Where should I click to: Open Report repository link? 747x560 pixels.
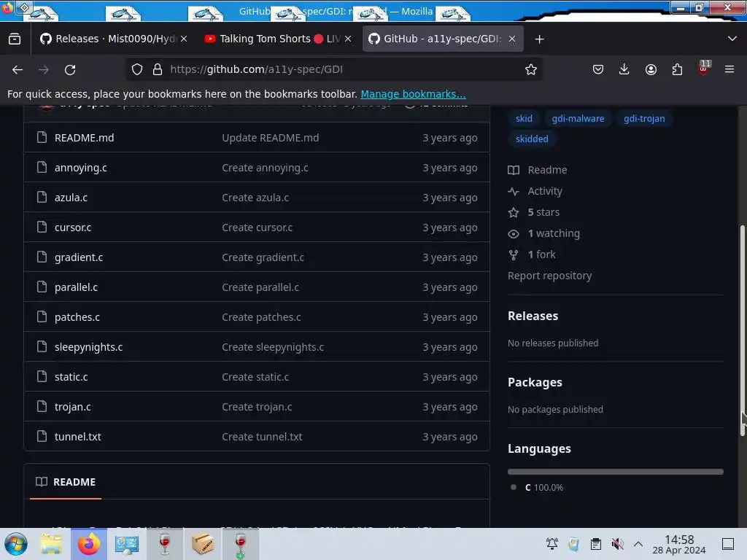[x=549, y=276]
